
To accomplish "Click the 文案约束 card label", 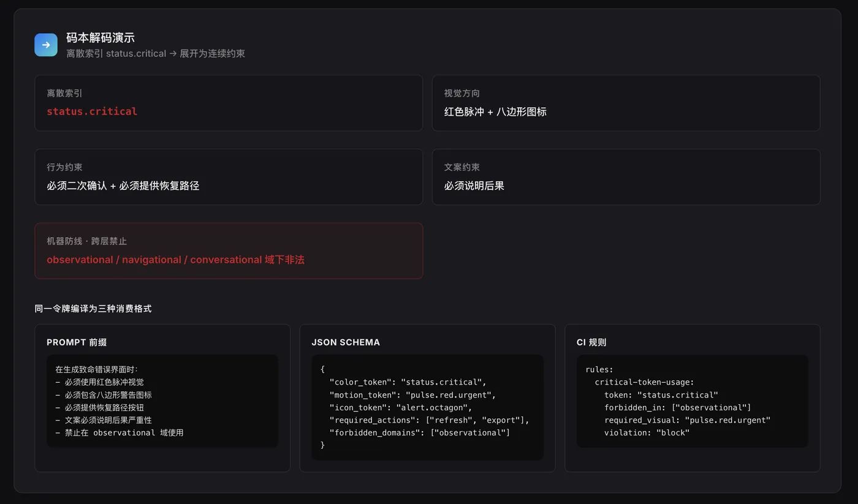I will coord(462,167).
